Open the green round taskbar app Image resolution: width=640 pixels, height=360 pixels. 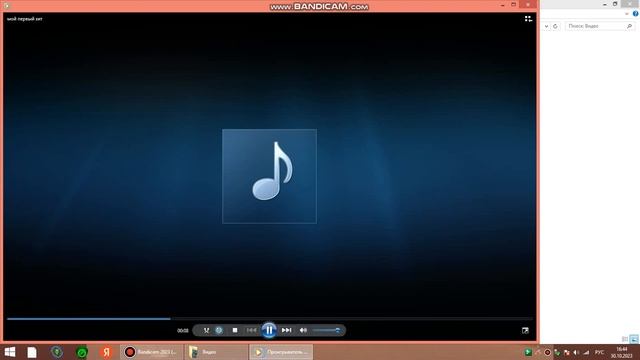[x=82, y=352]
